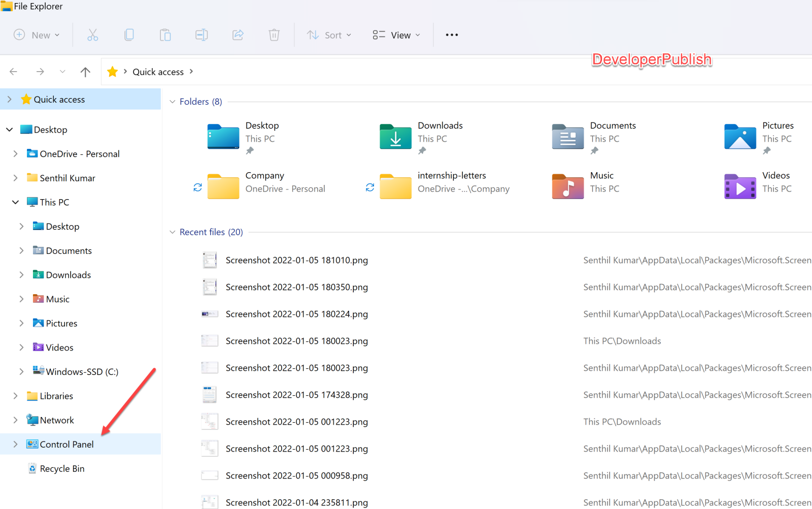This screenshot has width=812, height=509.
Task: Click the Cut icon in the toolbar
Action: tap(93, 35)
